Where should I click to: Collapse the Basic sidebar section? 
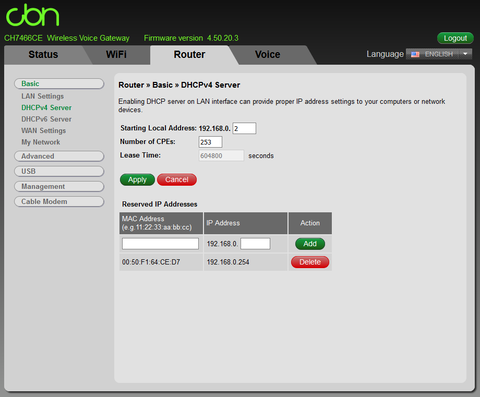[x=59, y=84]
